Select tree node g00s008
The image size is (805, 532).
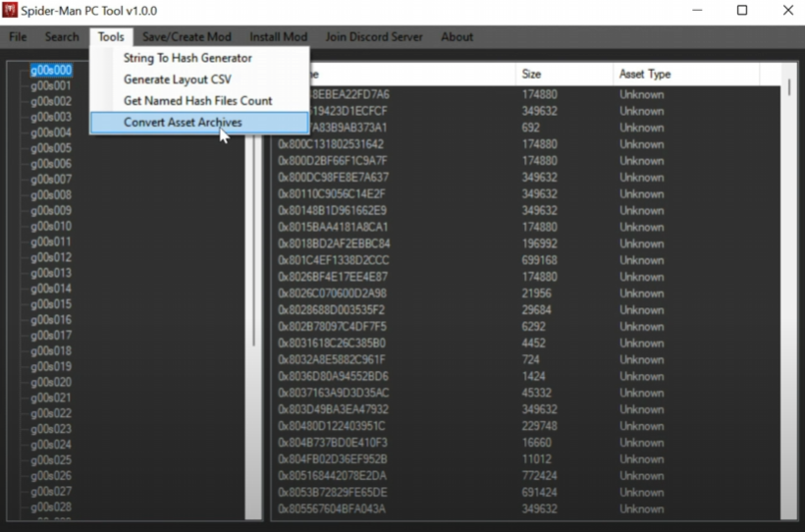coord(51,194)
